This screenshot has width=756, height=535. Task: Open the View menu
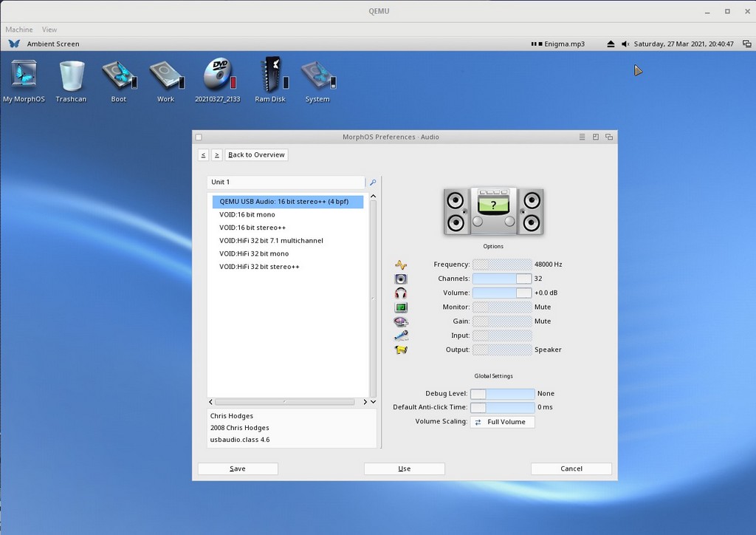pos(49,30)
